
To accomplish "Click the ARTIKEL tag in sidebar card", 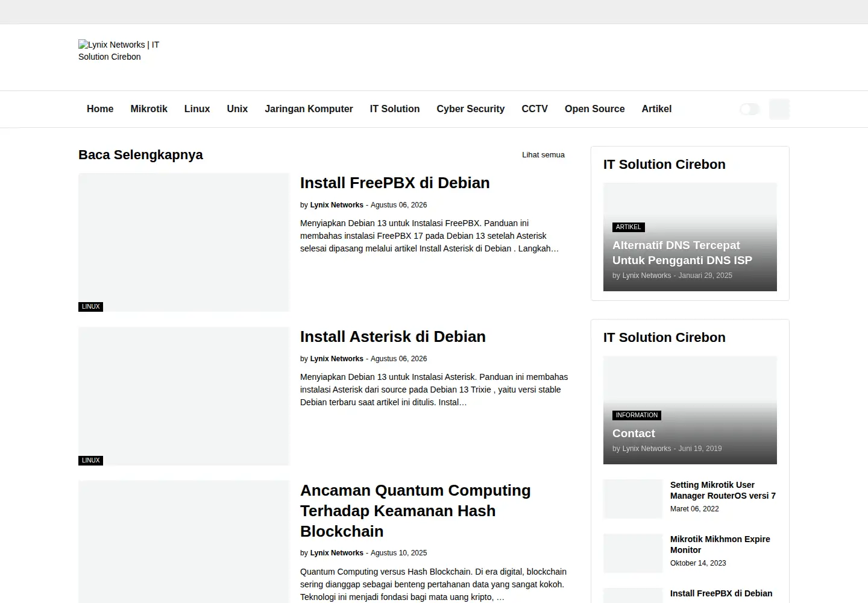I will (x=629, y=227).
